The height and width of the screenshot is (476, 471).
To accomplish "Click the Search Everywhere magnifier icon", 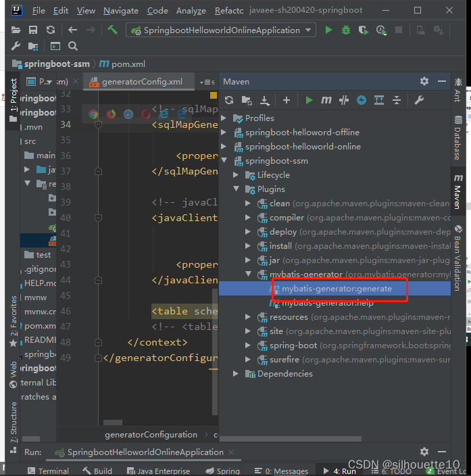I will [x=73, y=46].
